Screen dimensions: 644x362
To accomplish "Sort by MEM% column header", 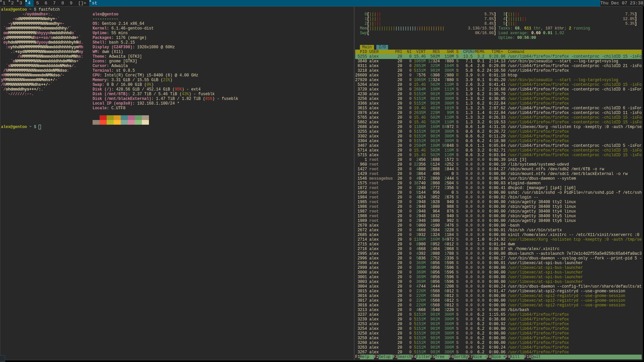I will tap(480, 52).
